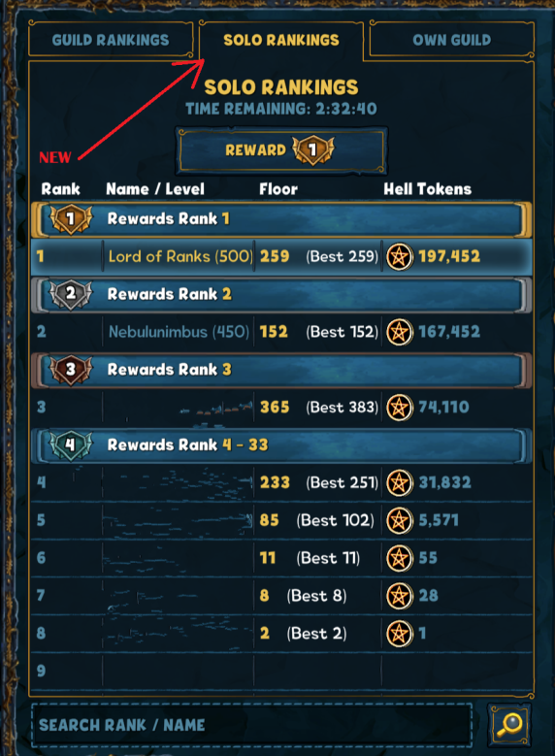Click the magnifying glass search icon

point(509,725)
